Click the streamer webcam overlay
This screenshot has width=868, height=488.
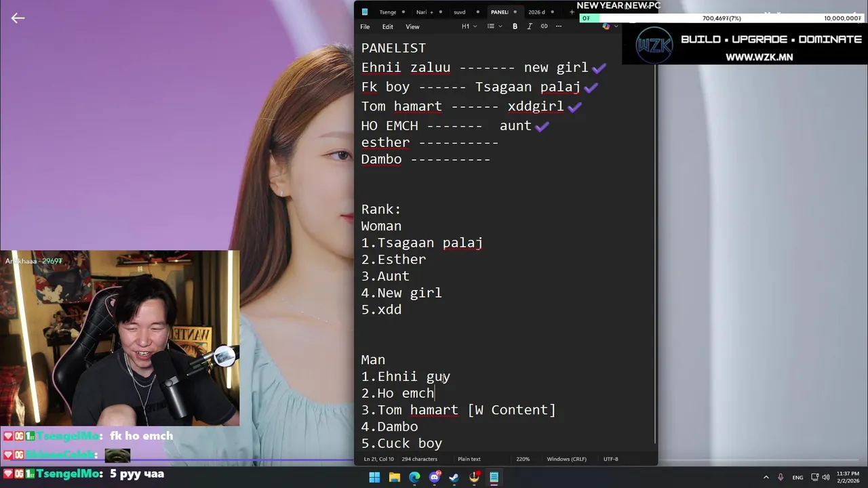tap(119, 338)
